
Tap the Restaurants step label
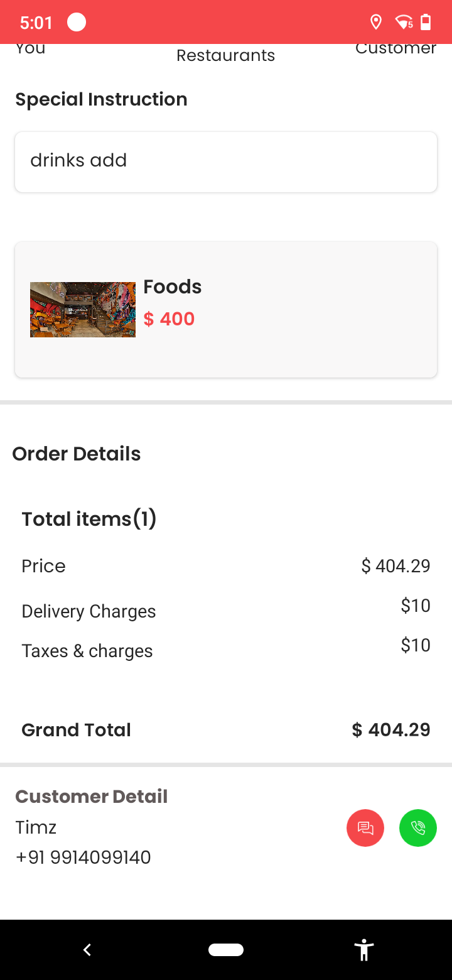(226, 55)
